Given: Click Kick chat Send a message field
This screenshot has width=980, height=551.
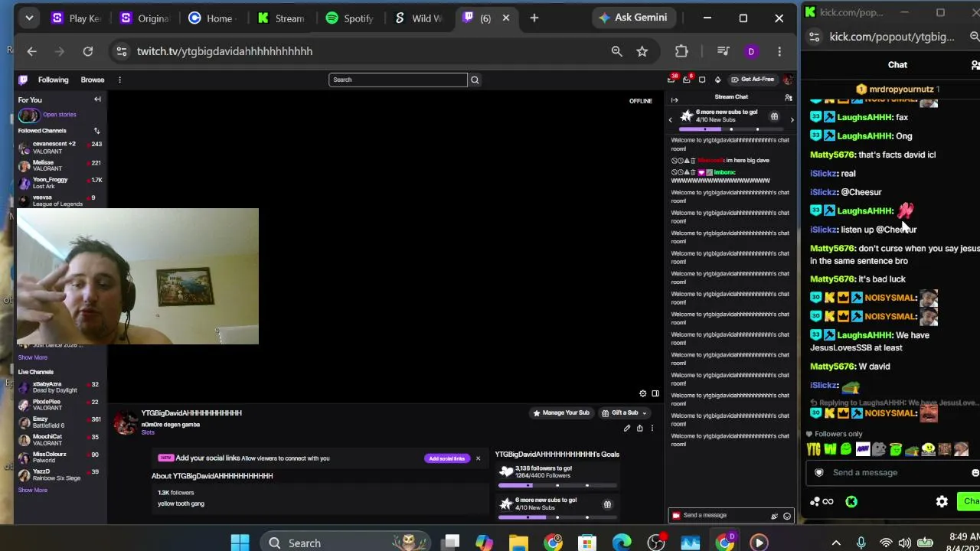Looking at the screenshot, I should 892,473.
